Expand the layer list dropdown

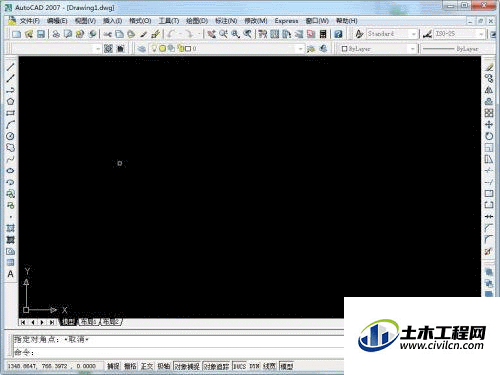tap(300, 49)
